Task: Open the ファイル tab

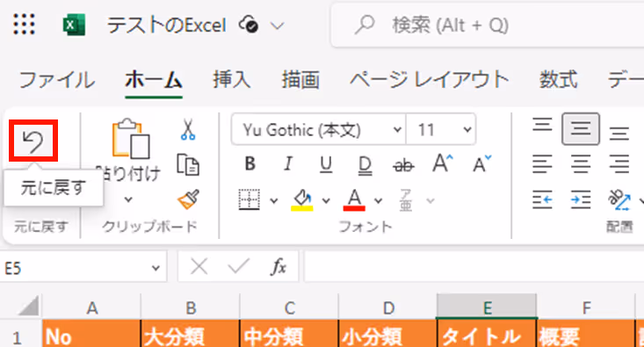Action: [x=57, y=80]
